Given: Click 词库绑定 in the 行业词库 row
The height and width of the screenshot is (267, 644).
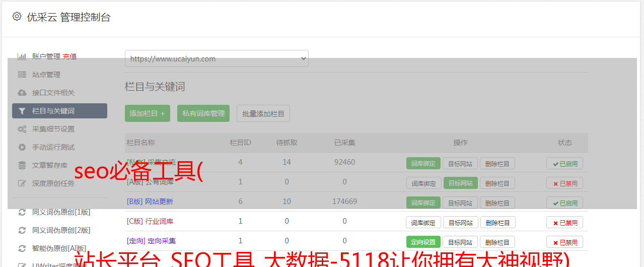Looking at the screenshot, I should pyautogui.click(x=423, y=222).
